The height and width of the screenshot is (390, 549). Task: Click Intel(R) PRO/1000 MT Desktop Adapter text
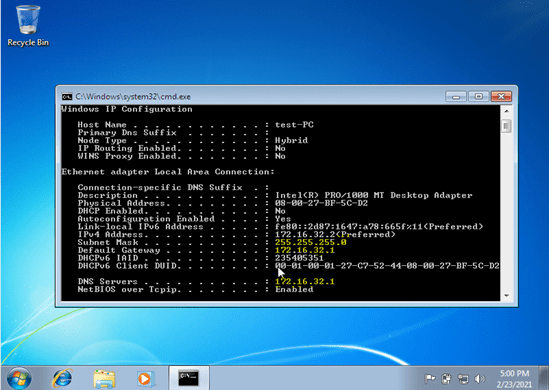pos(374,195)
